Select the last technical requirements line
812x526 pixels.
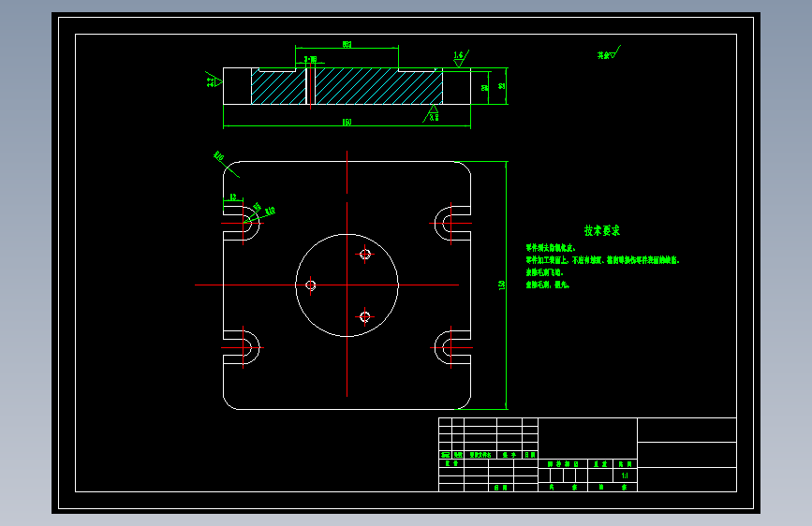[x=548, y=285]
